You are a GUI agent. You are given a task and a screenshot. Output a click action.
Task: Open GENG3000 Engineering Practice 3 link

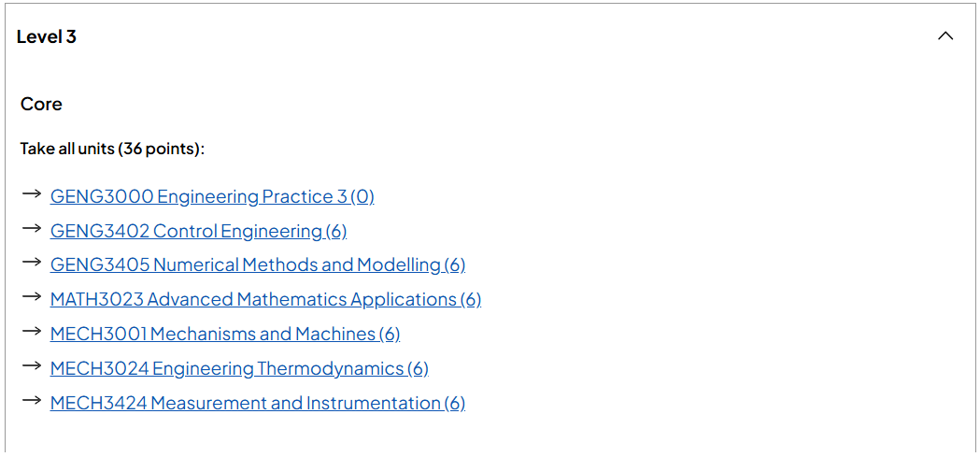[212, 197]
